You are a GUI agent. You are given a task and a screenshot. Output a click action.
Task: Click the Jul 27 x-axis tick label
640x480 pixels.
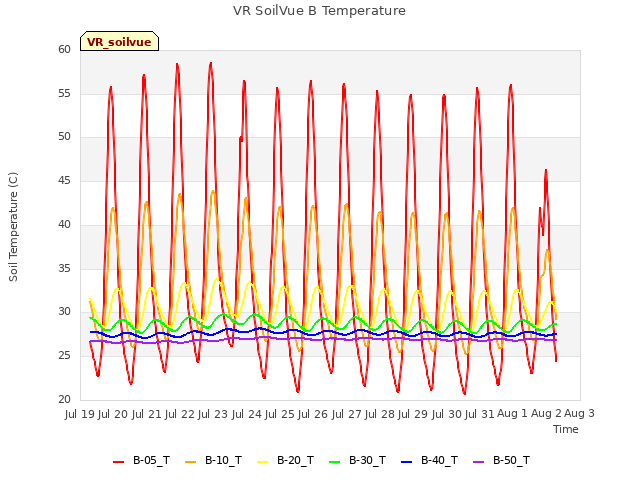(x=346, y=414)
